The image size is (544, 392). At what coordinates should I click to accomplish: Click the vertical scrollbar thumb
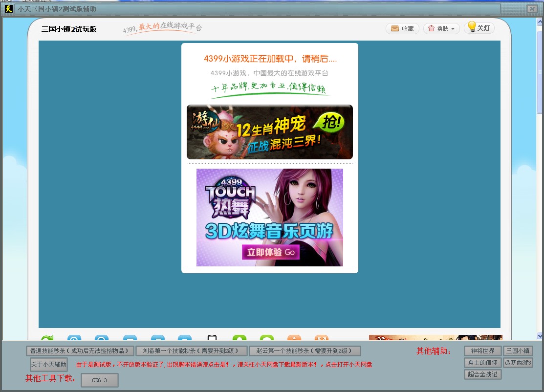tap(540, 72)
